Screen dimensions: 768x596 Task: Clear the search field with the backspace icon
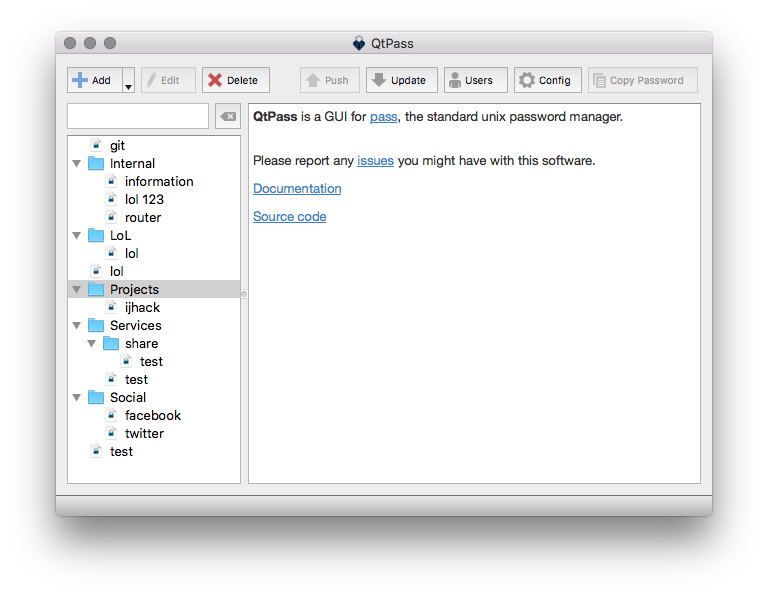228,116
